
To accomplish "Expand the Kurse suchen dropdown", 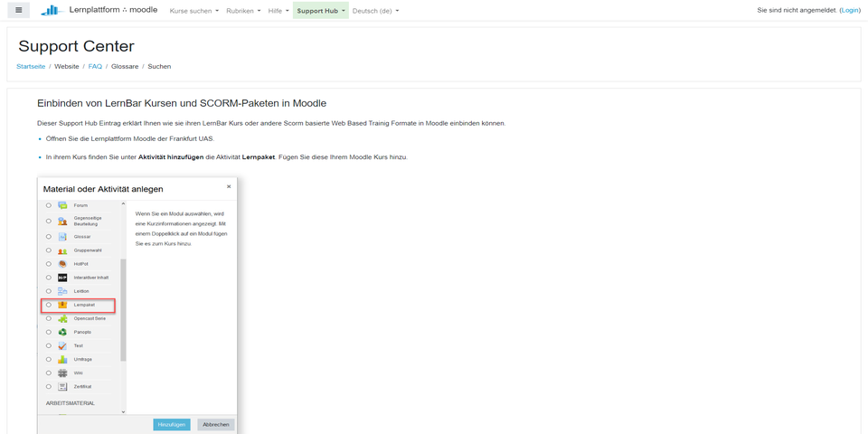I will pyautogui.click(x=193, y=11).
